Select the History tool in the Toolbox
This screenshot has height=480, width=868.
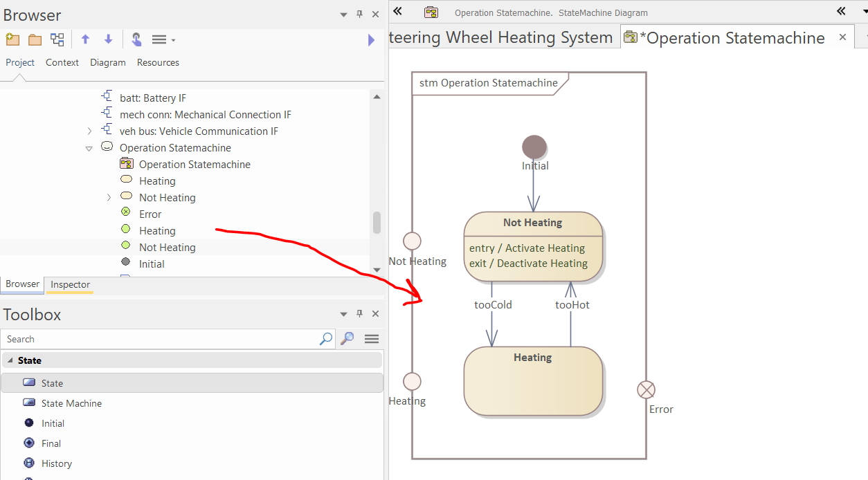point(56,463)
